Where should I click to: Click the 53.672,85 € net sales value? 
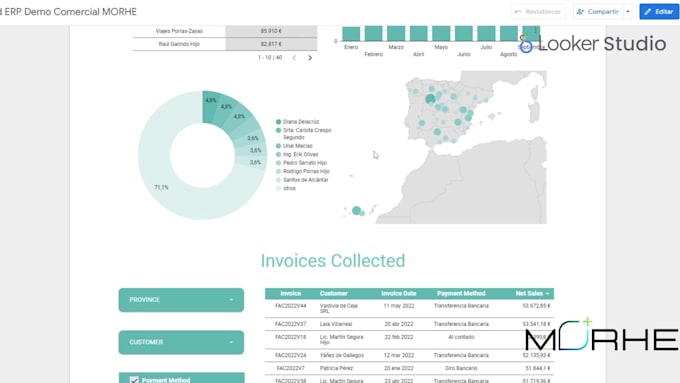(x=536, y=306)
